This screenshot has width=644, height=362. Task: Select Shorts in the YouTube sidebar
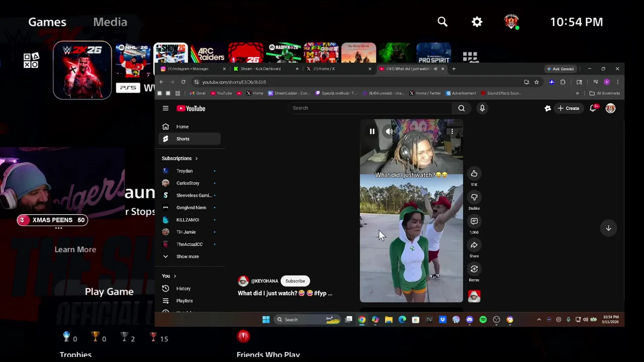point(189,139)
